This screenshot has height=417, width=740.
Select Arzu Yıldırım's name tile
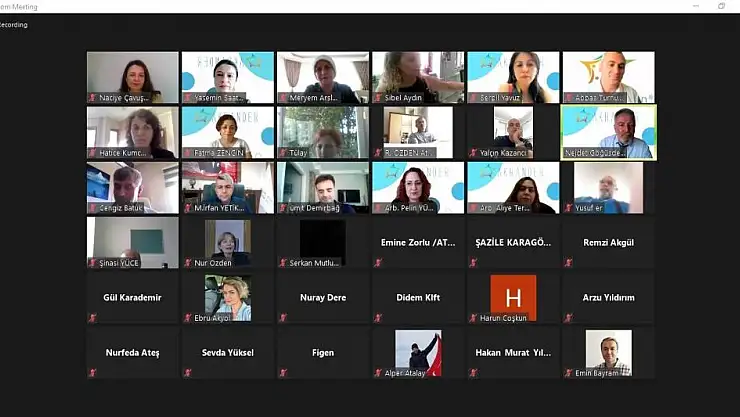pyautogui.click(x=608, y=297)
